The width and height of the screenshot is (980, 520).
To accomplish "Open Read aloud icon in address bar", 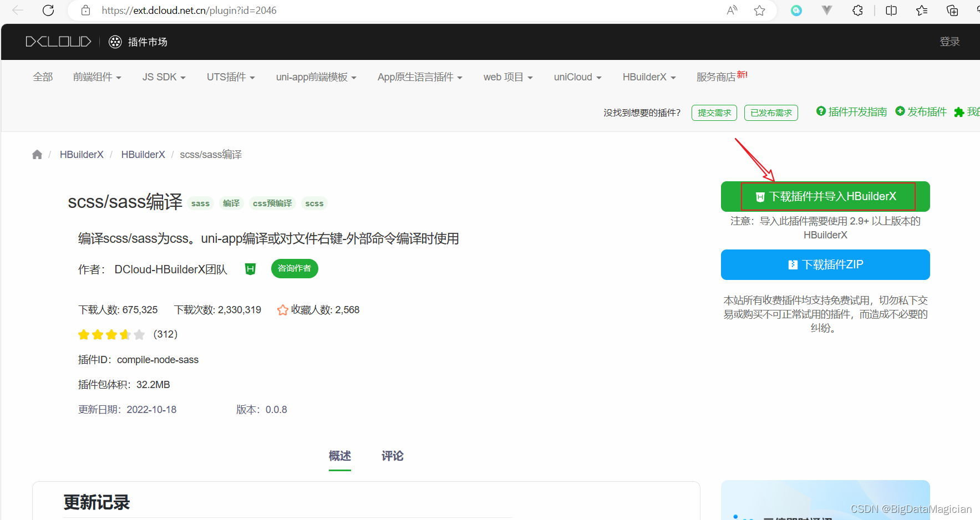I will point(732,11).
